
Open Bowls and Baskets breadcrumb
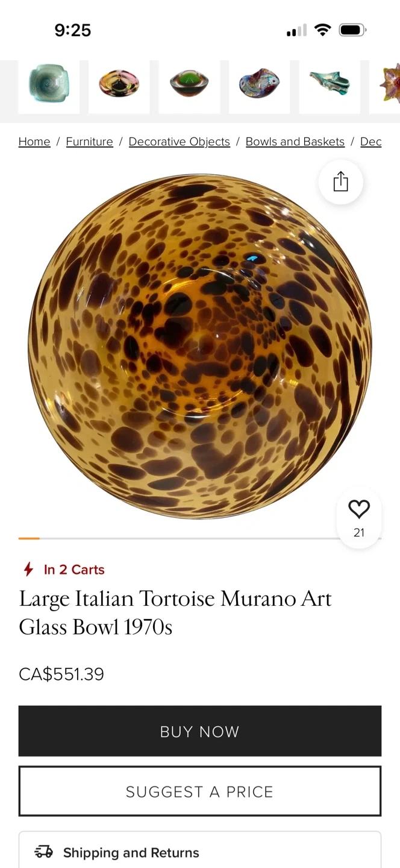[x=295, y=142]
